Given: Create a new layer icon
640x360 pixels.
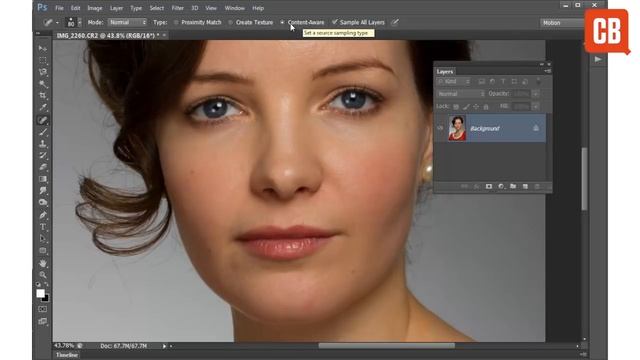Looking at the screenshot, I should [525, 187].
